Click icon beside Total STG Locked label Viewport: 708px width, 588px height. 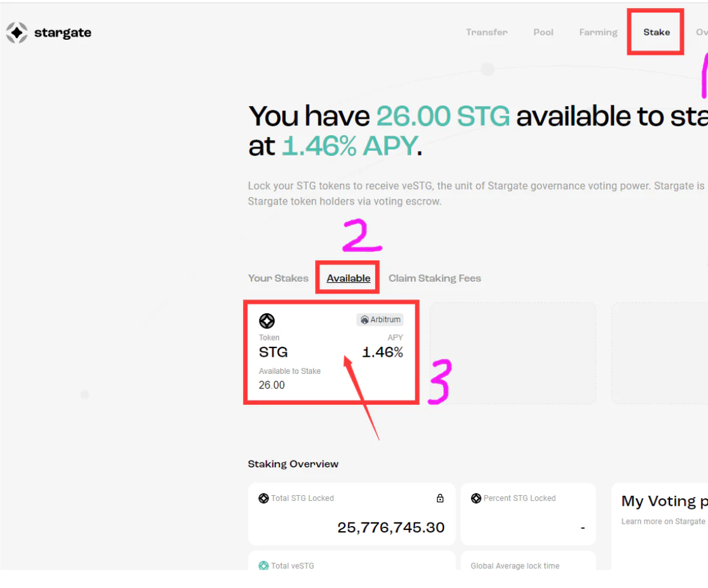(264, 498)
